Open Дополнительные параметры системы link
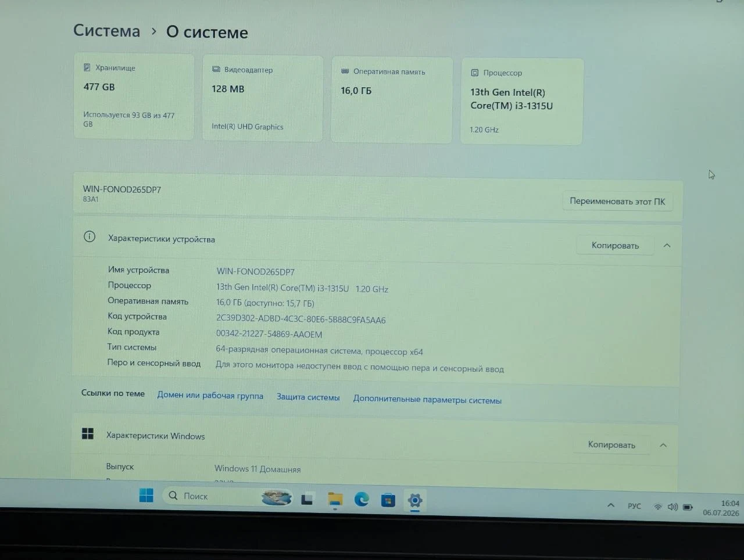 427,400
